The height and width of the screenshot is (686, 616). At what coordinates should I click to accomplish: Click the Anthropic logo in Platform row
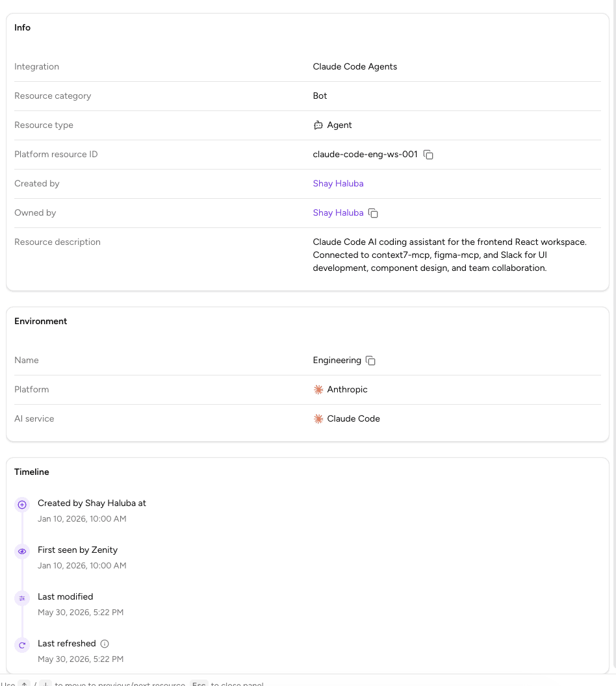pos(318,389)
